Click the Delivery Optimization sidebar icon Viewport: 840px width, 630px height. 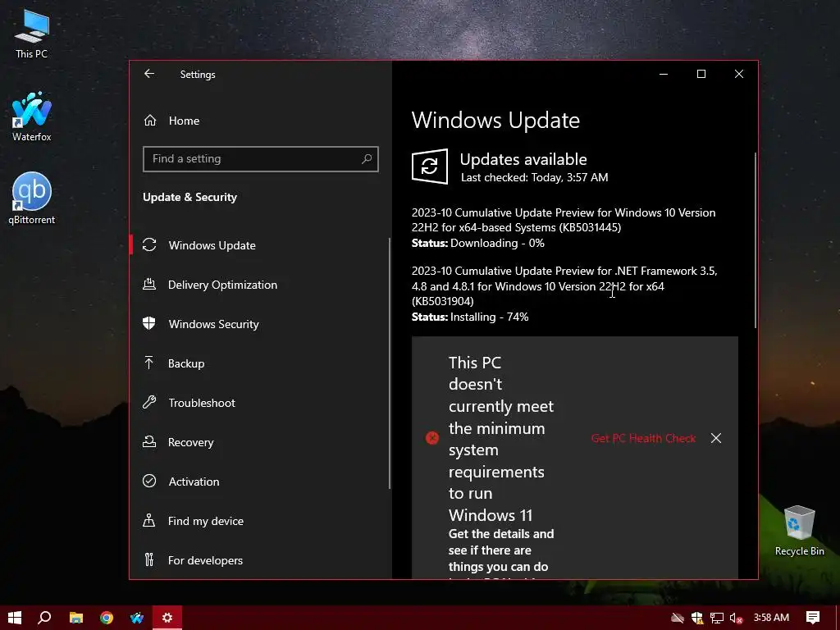[x=149, y=284]
